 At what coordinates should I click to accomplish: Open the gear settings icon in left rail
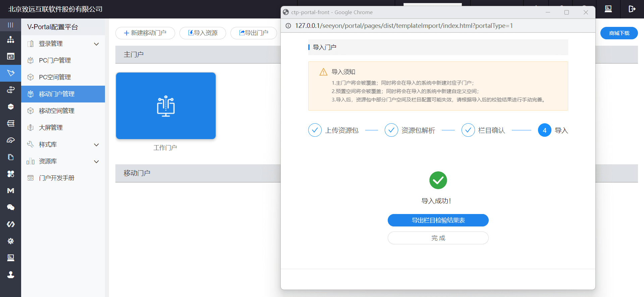[x=11, y=241]
